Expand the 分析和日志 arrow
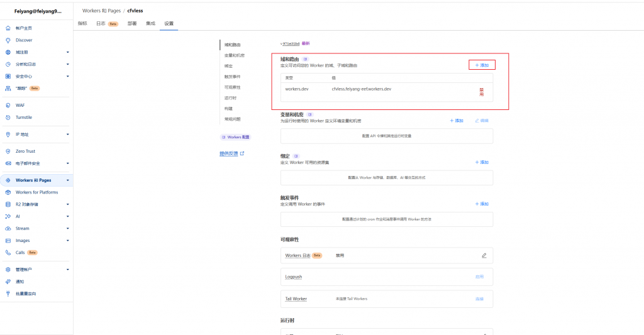644x335 pixels. click(x=68, y=65)
